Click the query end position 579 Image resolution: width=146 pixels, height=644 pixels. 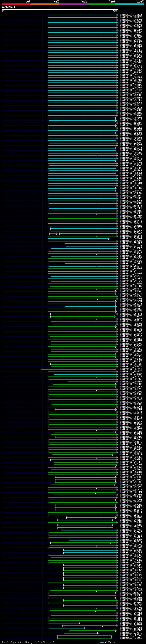[x=115, y=11]
